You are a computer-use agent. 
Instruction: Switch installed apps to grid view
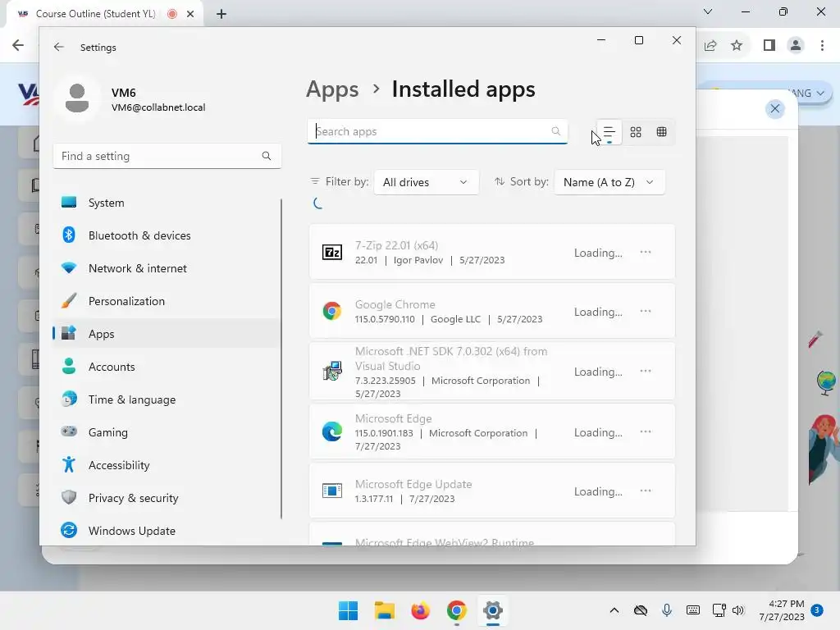636,132
